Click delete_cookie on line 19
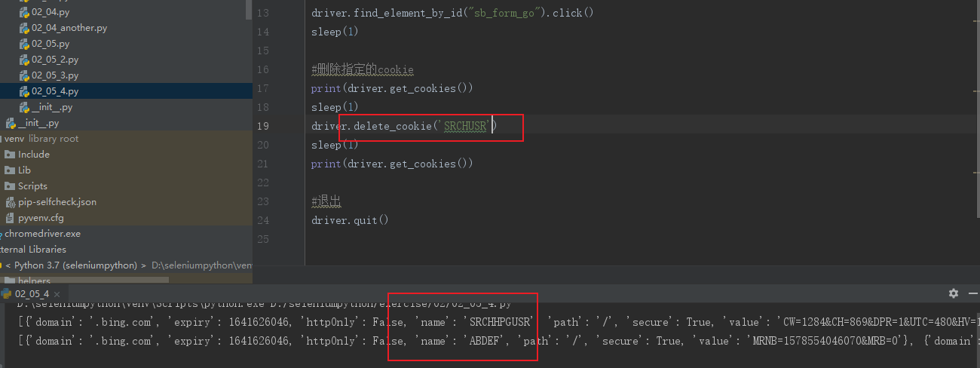Screen dimensions: 980x368 (392, 126)
